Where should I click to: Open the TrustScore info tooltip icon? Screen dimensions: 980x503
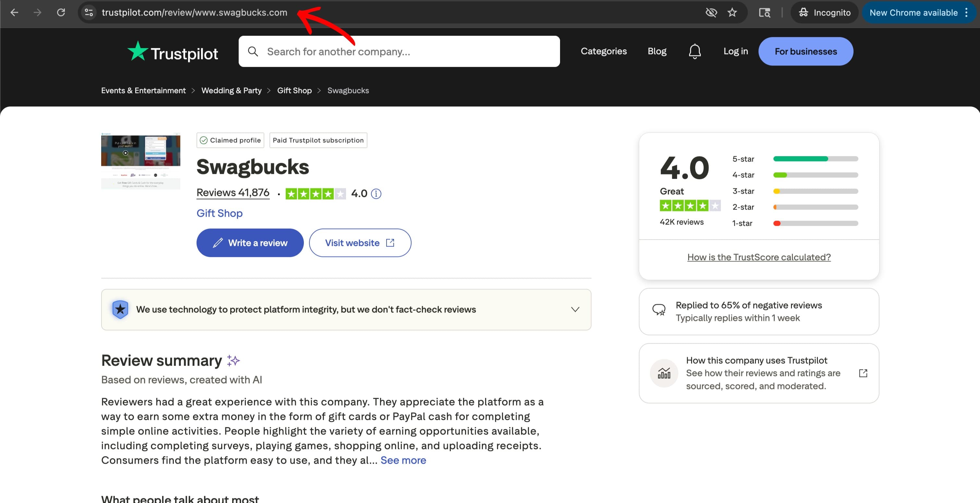pos(376,193)
